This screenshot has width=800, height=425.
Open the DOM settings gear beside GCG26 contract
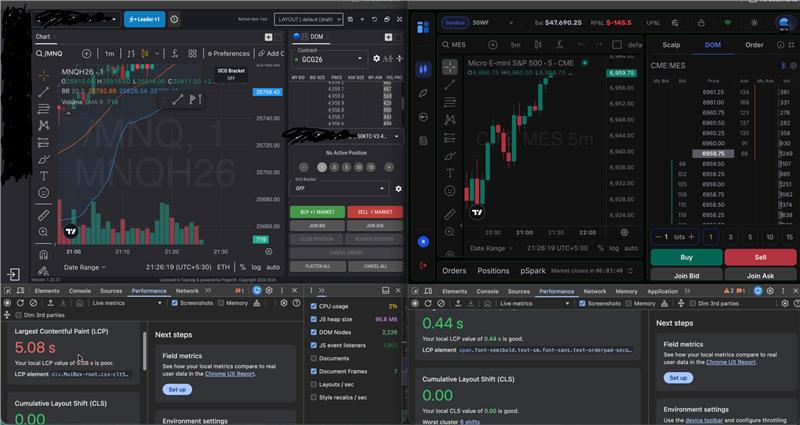pyautogui.click(x=377, y=59)
